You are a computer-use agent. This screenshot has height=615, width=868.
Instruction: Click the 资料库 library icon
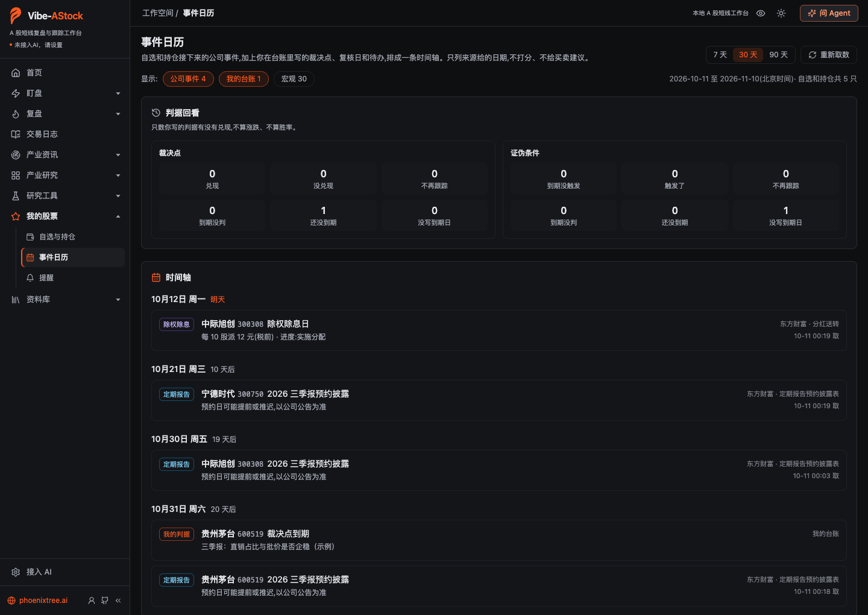16,300
